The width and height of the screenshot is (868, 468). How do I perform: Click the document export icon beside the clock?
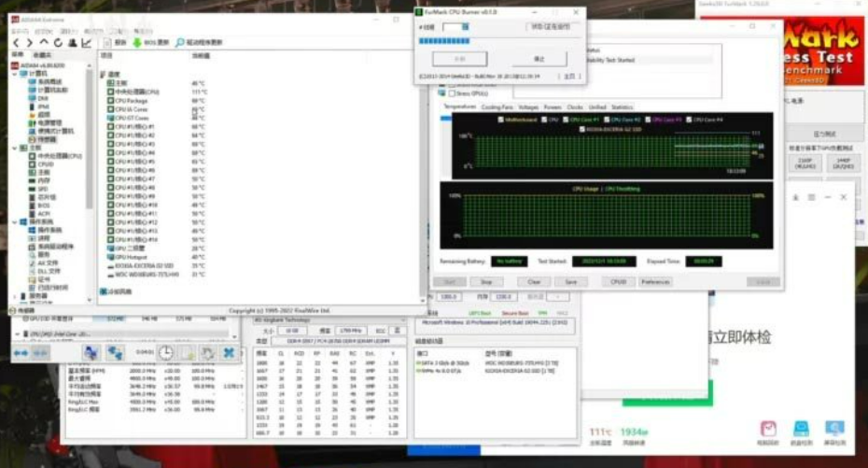[187, 352]
